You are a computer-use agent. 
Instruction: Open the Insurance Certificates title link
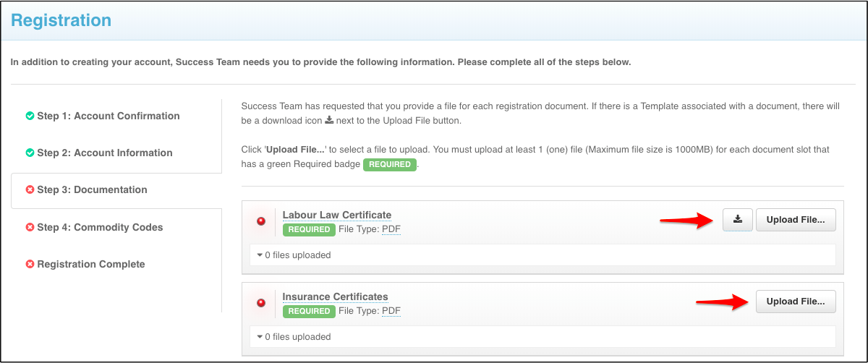pos(335,296)
